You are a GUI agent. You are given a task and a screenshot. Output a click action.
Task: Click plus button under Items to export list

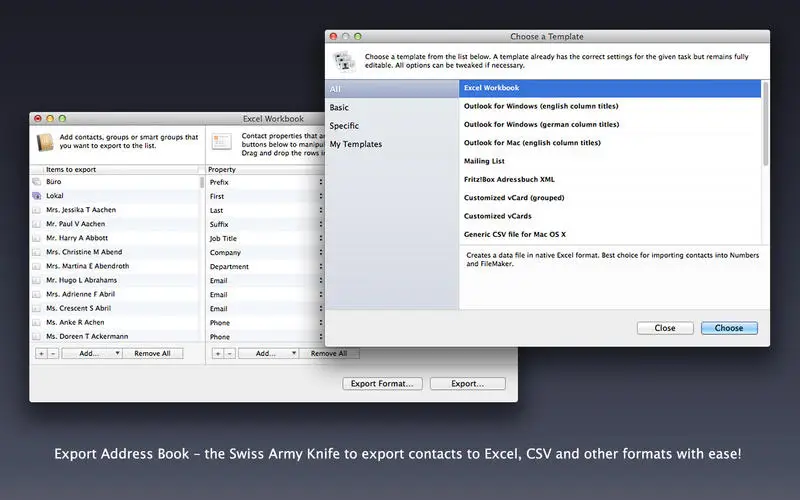click(x=41, y=353)
